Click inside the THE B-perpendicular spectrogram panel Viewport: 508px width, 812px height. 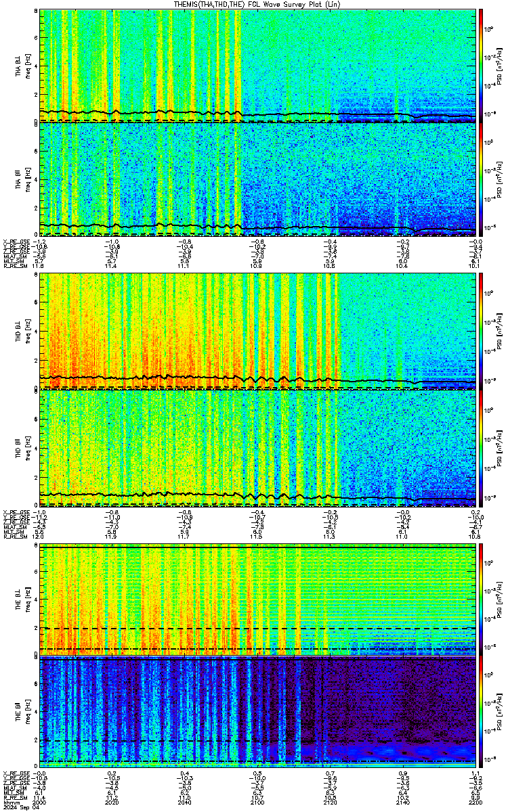258,600
